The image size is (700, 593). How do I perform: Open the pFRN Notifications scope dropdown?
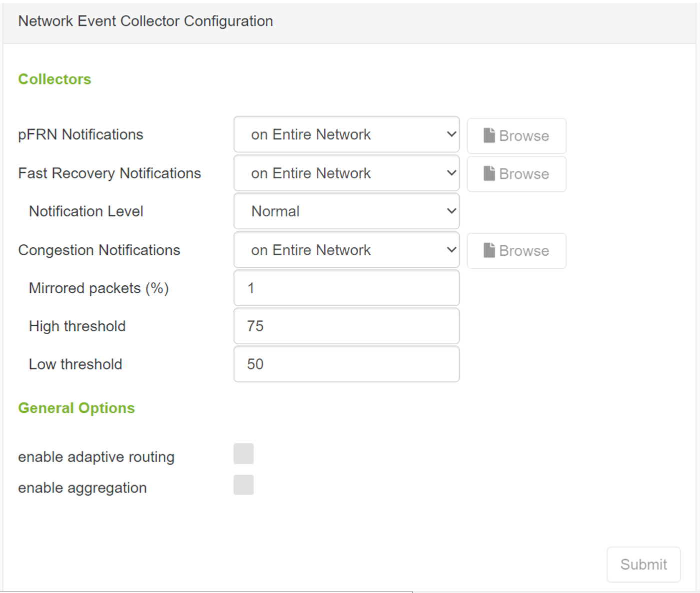pos(346,134)
